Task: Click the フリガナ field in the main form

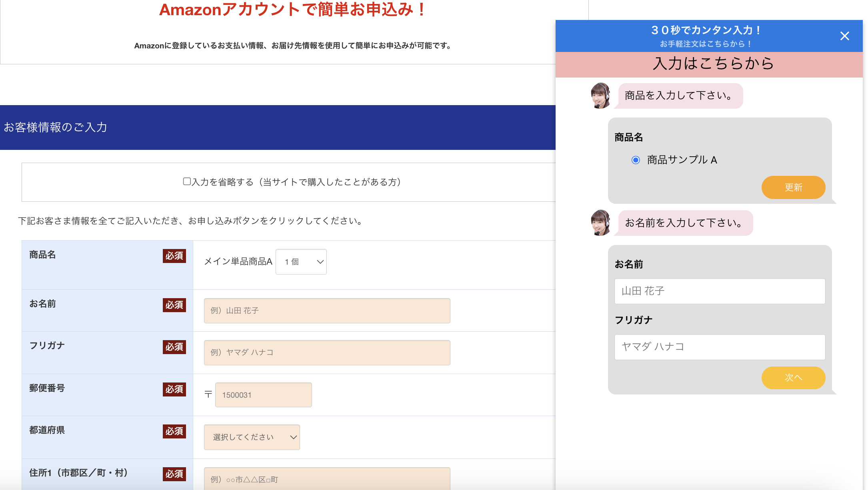Action: click(x=327, y=353)
